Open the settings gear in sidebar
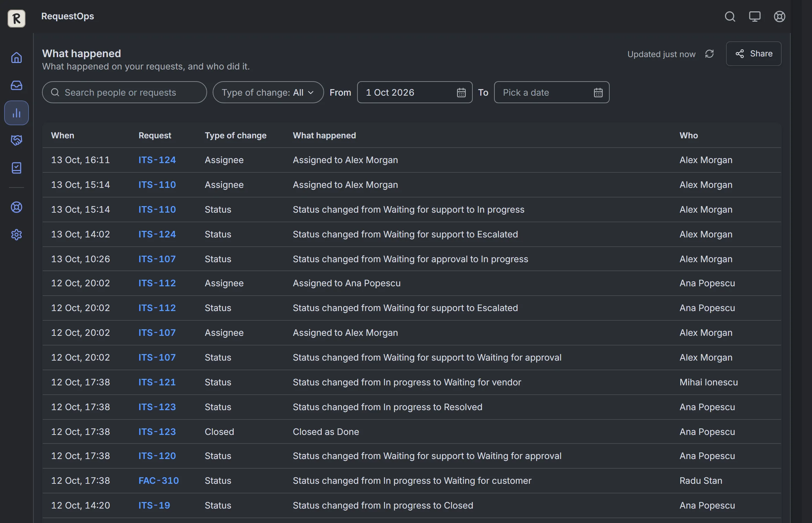This screenshot has height=523, width=812. click(x=17, y=235)
